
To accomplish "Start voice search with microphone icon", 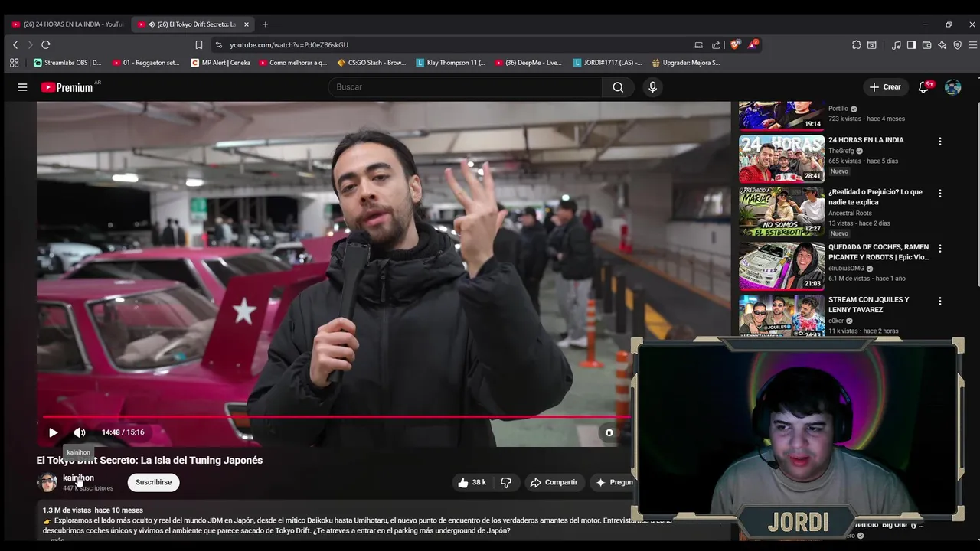I will coord(652,87).
